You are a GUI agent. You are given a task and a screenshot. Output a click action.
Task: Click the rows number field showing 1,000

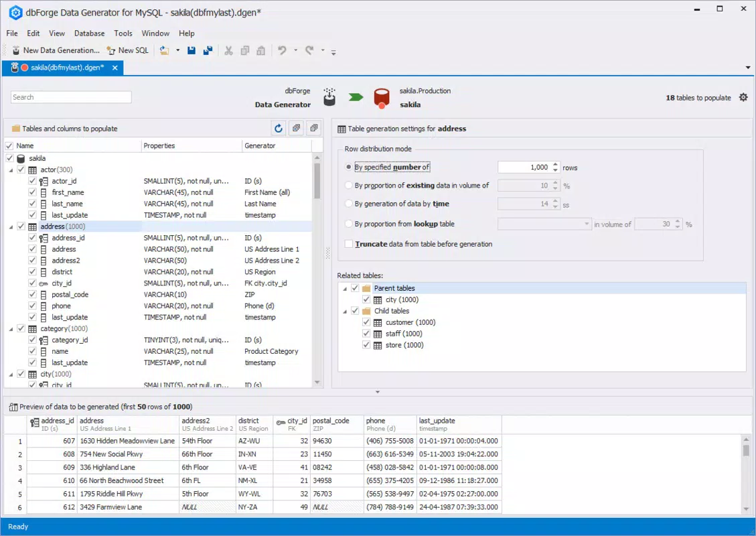[525, 167]
